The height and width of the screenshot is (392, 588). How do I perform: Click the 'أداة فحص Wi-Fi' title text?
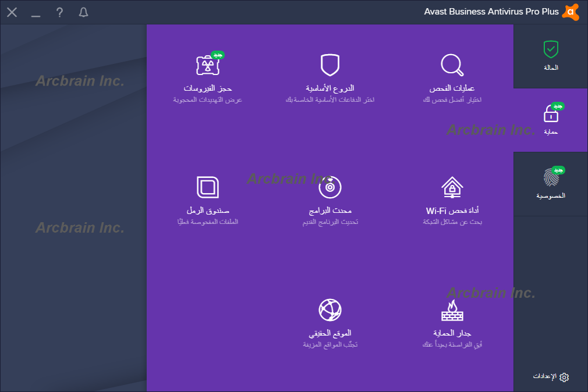tap(452, 211)
